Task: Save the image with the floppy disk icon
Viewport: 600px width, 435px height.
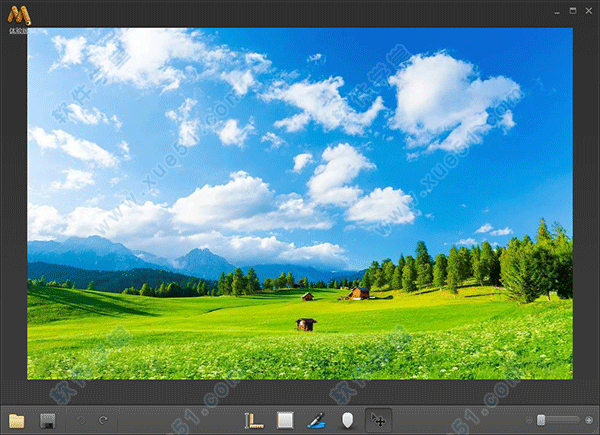Action: point(46,420)
